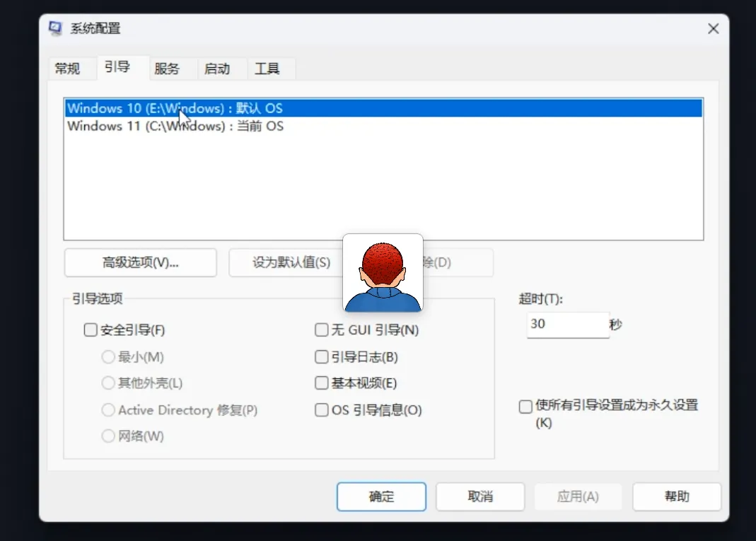Click the 超时(T) seconds input field
This screenshot has width=756, height=541.
568,325
